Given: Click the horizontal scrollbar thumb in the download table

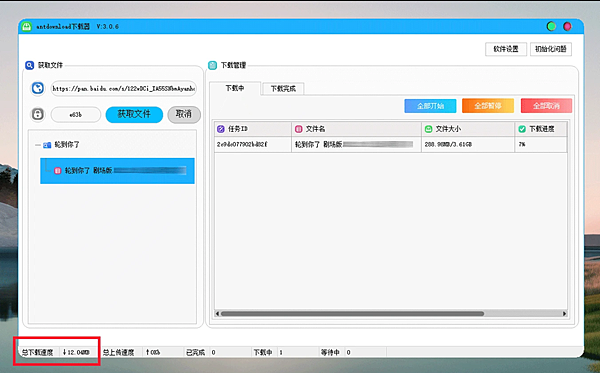Looking at the screenshot, I should (352, 314).
